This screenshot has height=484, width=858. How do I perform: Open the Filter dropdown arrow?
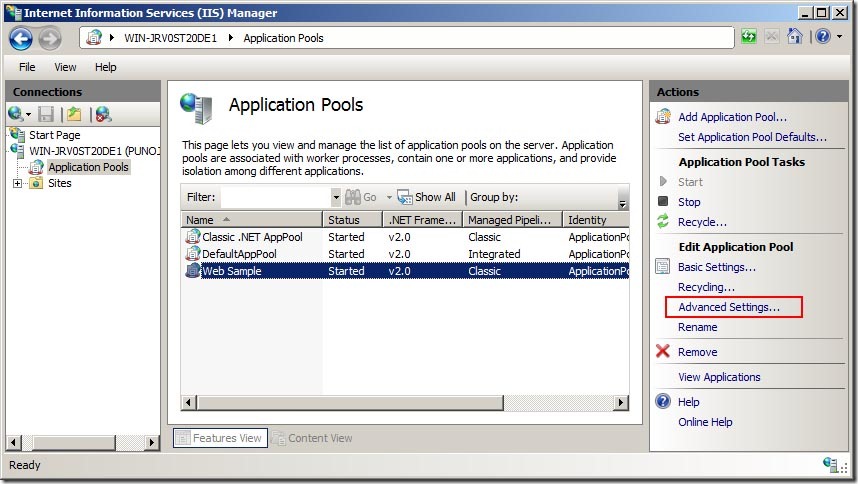tap(336, 197)
